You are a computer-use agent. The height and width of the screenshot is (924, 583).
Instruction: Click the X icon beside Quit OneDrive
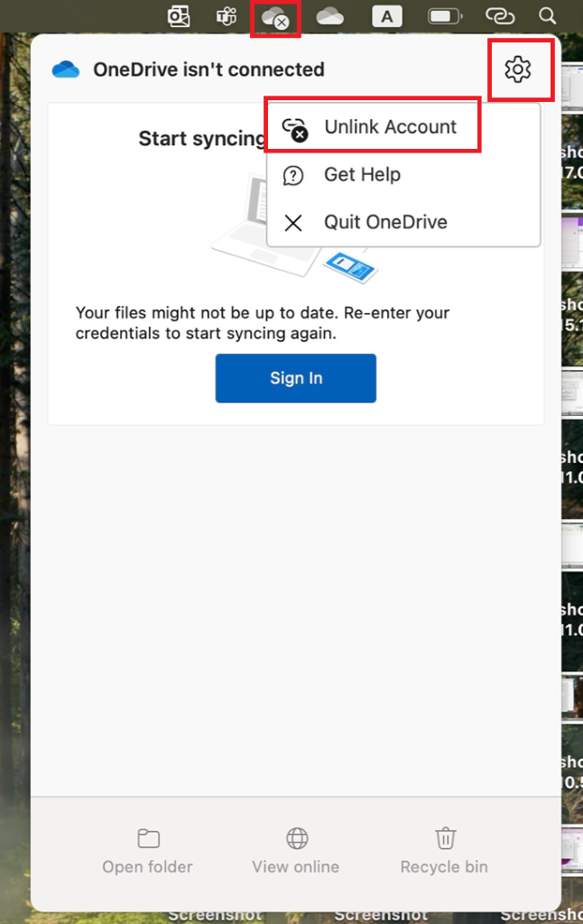tap(291, 222)
